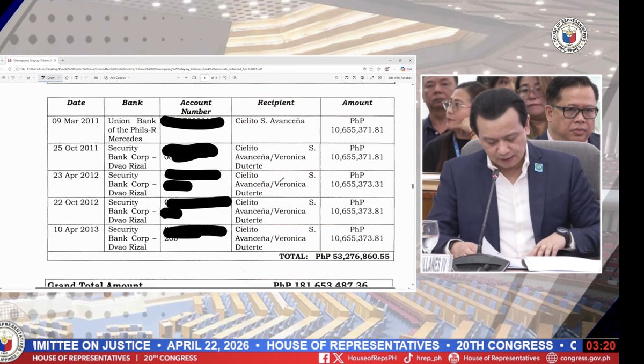The image size is (644, 364).
Task: Toggle two-page layout view
Action: [233, 77]
